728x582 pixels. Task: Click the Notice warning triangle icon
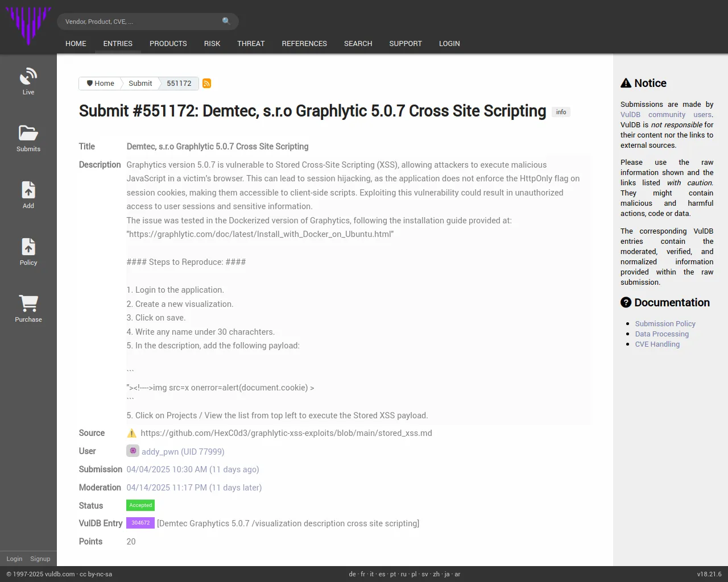tap(626, 83)
